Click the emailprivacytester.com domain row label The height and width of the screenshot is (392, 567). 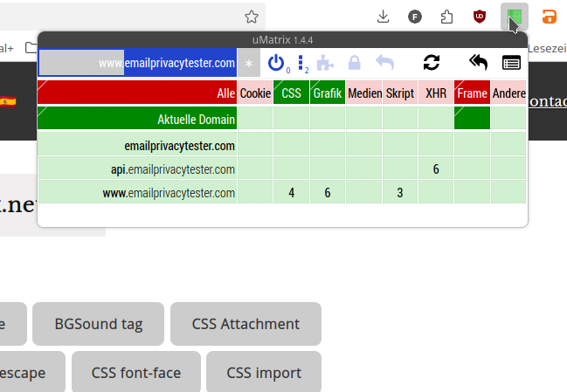coord(137,144)
